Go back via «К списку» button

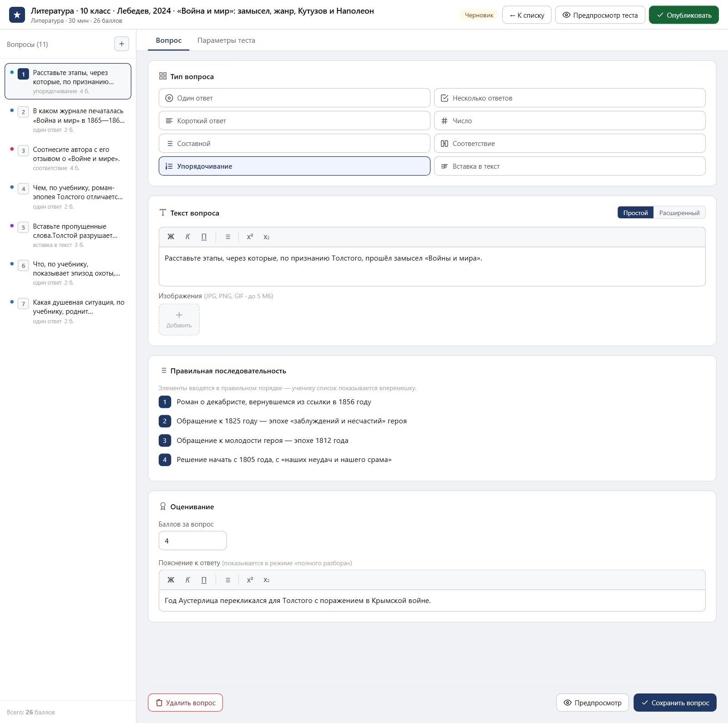tap(527, 15)
